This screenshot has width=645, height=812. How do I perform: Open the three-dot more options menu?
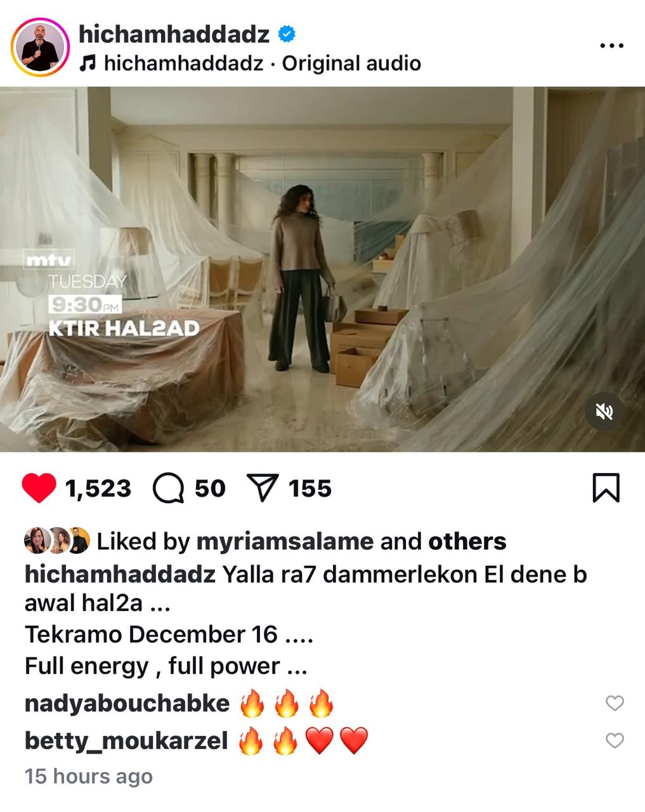pos(612,46)
